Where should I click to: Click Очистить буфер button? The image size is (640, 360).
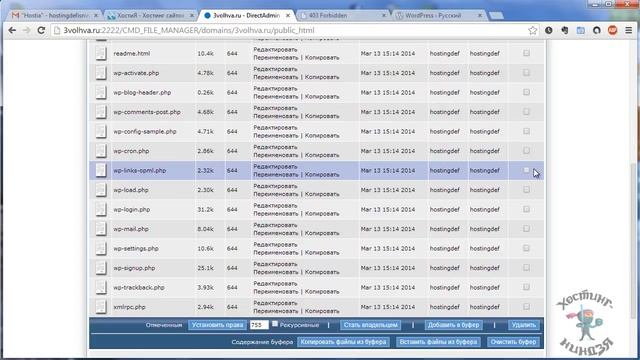513,342
